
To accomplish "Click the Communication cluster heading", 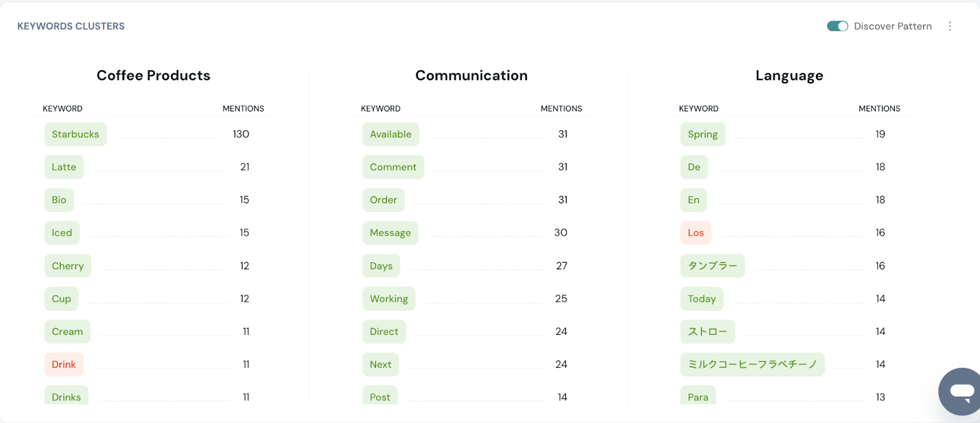I will pyautogui.click(x=471, y=75).
